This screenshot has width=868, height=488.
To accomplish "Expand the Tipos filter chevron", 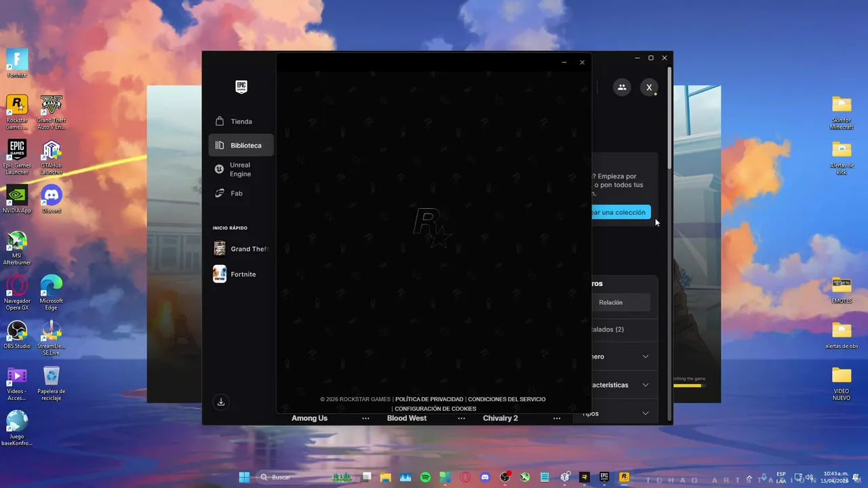I will coord(645,413).
